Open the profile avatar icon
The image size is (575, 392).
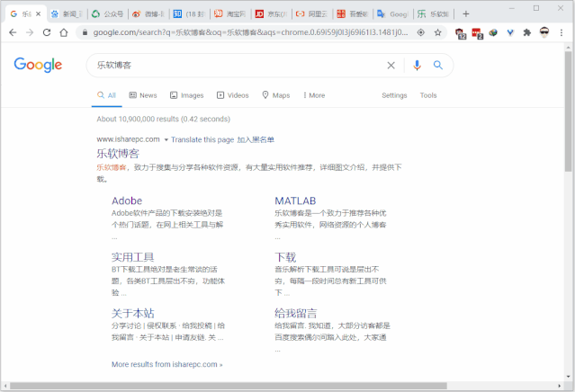[x=544, y=32]
